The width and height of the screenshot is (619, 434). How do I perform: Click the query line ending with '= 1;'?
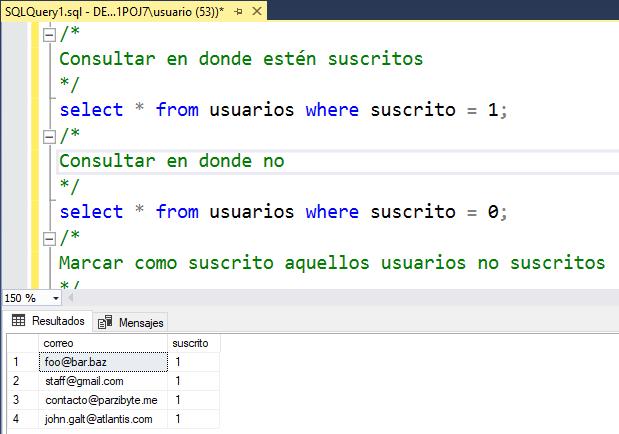point(283,110)
